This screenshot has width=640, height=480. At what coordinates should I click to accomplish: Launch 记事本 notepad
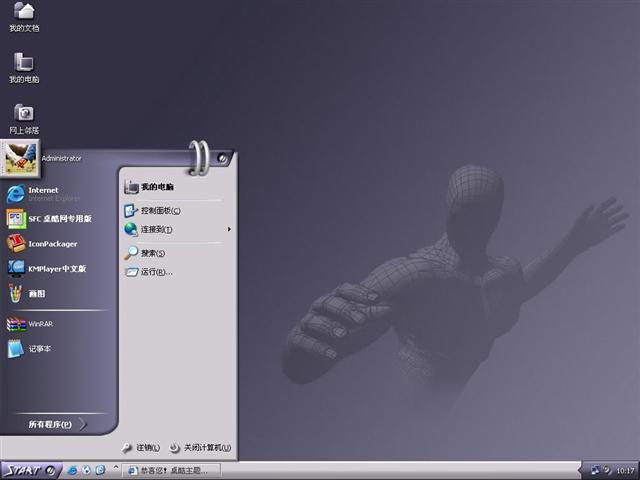pyautogui.click(x=39, y=349)
